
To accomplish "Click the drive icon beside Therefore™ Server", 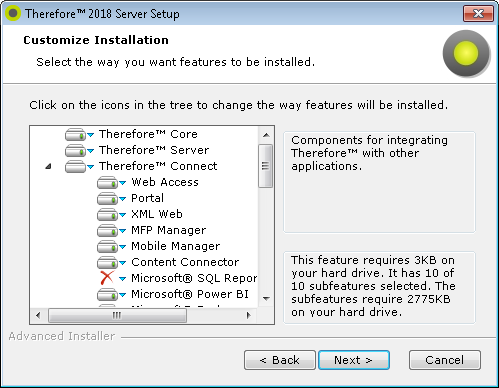I will click(x=75, y=150).
